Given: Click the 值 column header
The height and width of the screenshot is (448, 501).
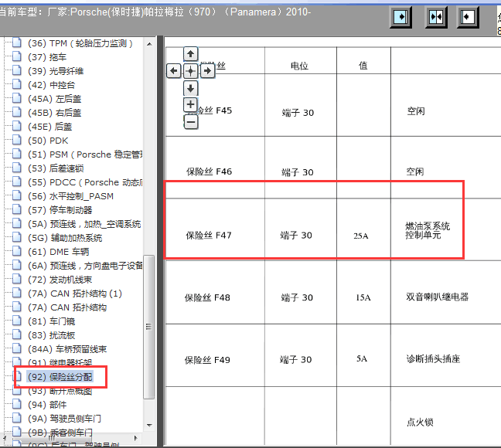Looking at the screenshot, I should point(363,61).
